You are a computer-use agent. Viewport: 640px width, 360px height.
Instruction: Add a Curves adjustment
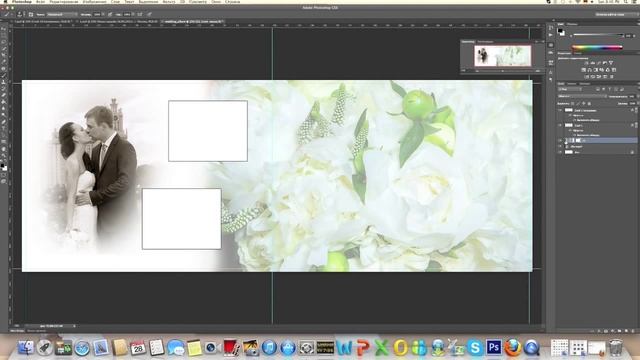(x=598, y=63)
